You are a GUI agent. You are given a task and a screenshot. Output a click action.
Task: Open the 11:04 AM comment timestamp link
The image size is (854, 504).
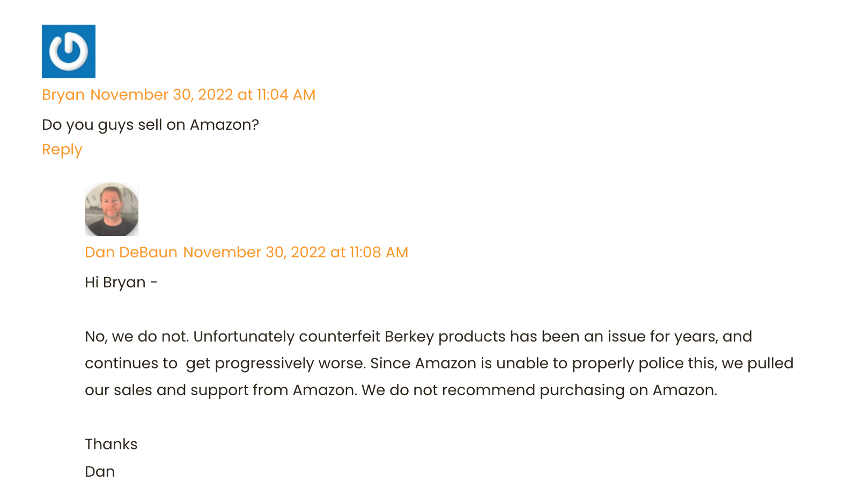point(203,95)
